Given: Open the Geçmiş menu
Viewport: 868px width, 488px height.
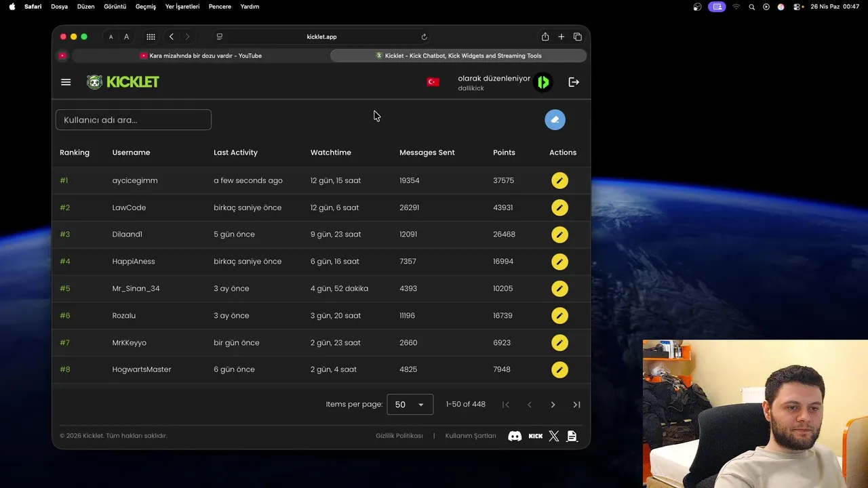Looking at the screenshot, I should tap(146, 6).
